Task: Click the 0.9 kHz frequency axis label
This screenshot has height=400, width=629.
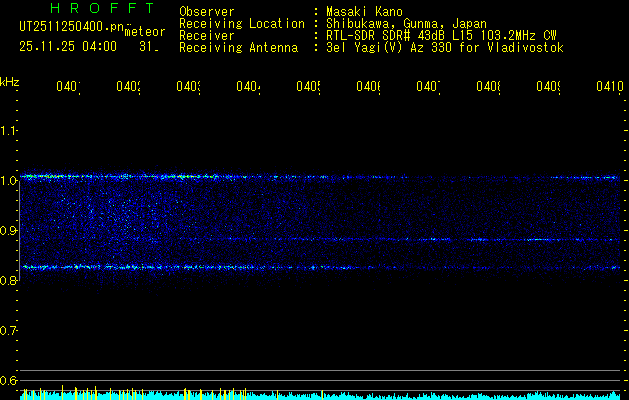Action: (8, 230)
